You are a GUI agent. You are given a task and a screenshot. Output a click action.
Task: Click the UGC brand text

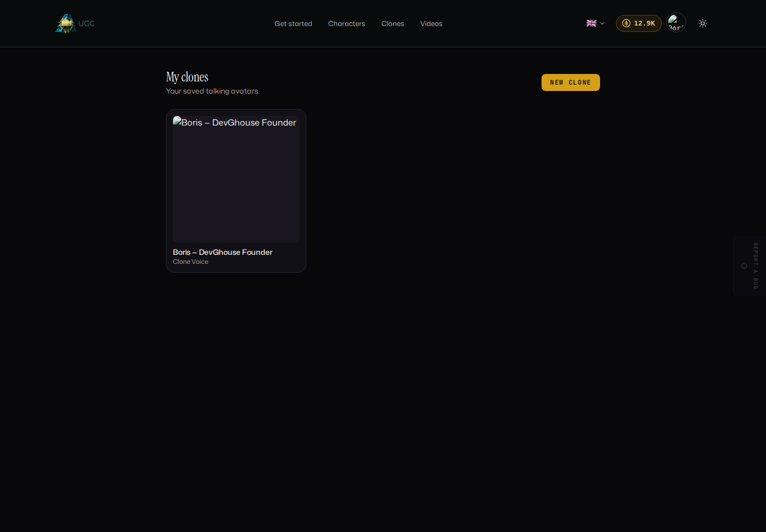point(87,23)
